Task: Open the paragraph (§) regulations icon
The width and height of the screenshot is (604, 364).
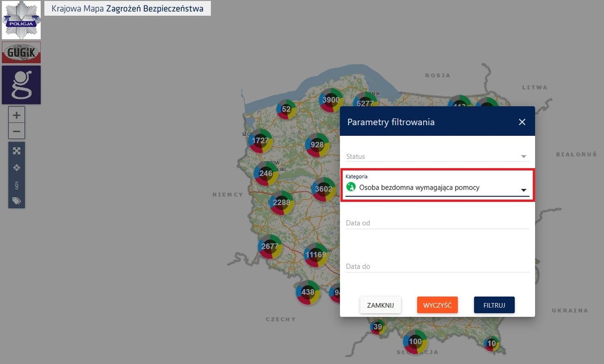Action: click(17, 185)
